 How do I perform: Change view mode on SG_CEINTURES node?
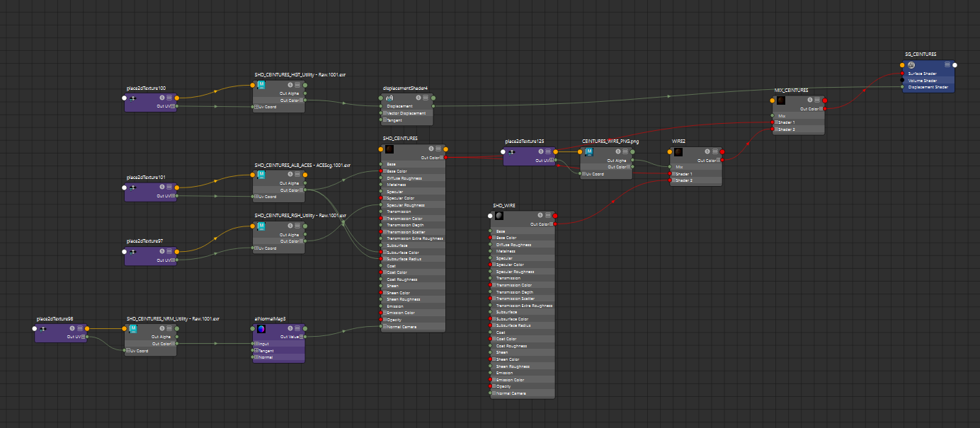[947, 64]
